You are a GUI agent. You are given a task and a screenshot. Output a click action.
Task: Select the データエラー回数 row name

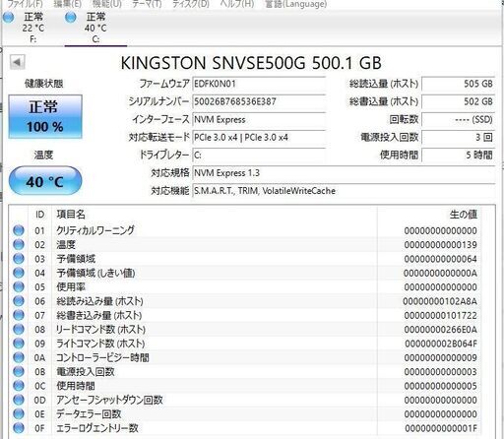(89, 413)
